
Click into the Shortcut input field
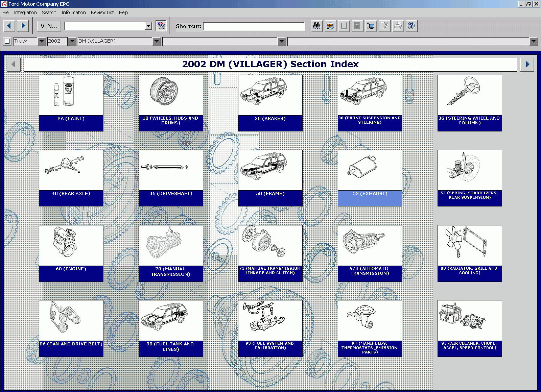coord(254,26)
